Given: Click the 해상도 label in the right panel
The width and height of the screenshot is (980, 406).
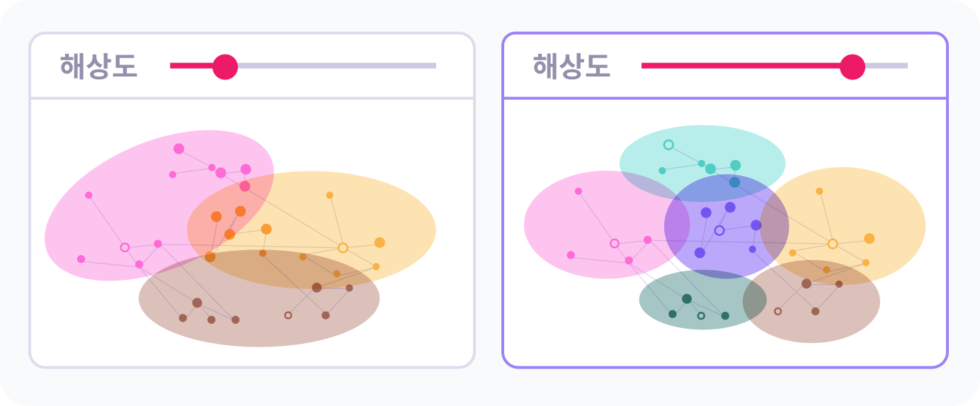Looking at the screenshot, I should [571, 67].
